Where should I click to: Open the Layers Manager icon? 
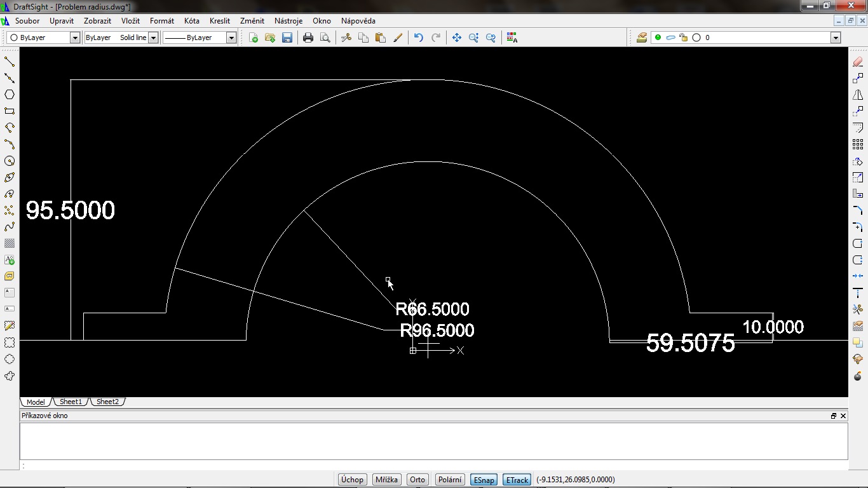(x=642, y=38)
